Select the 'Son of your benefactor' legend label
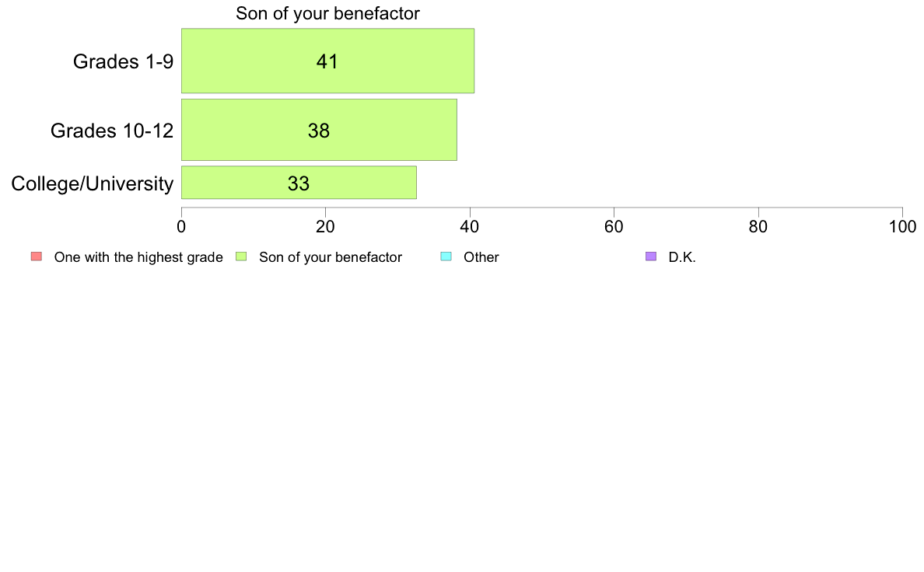This screenshot has height=572, width=924. point(331,257)
